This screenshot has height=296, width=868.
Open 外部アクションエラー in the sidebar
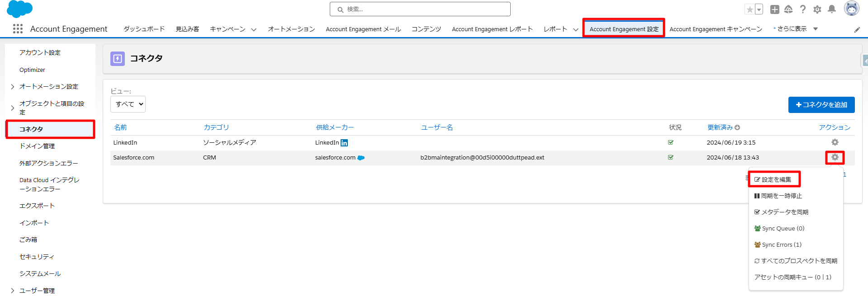(49, 163)
